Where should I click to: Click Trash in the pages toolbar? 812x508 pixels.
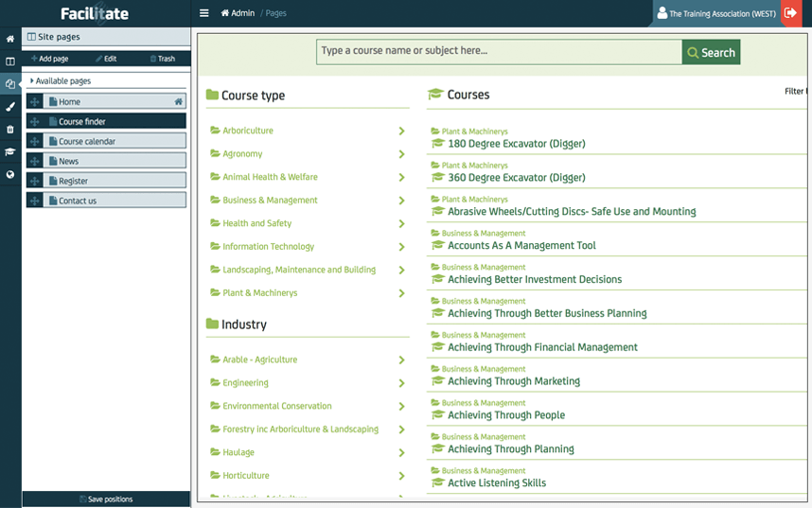tap(162, 59)
